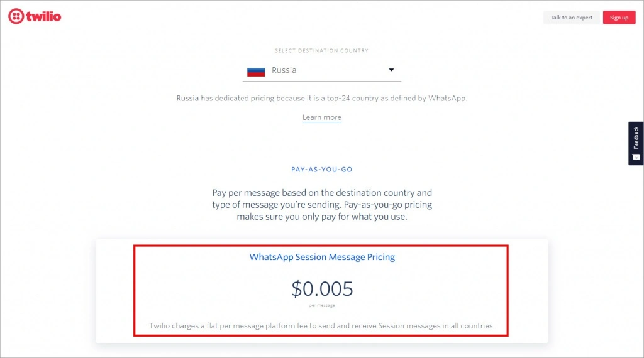Open the vertical Feedback side tab

pyautogui.click(x=636, y=143)
